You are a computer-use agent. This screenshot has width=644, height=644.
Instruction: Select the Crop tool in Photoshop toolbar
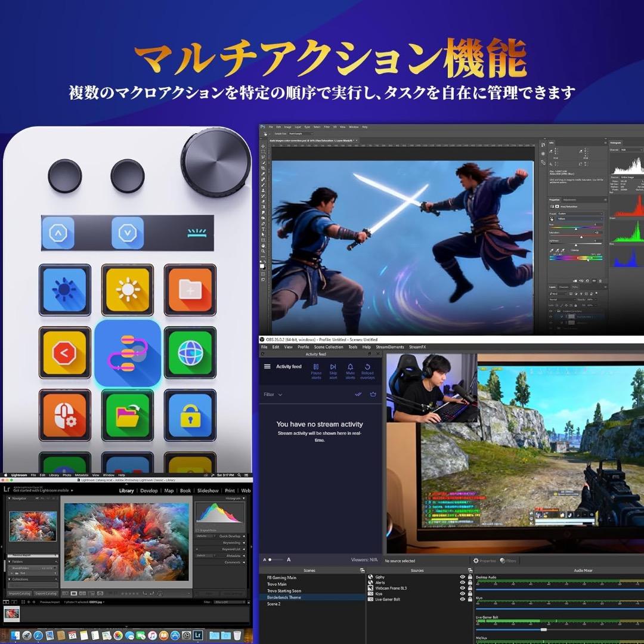click(x=263, y=168)
